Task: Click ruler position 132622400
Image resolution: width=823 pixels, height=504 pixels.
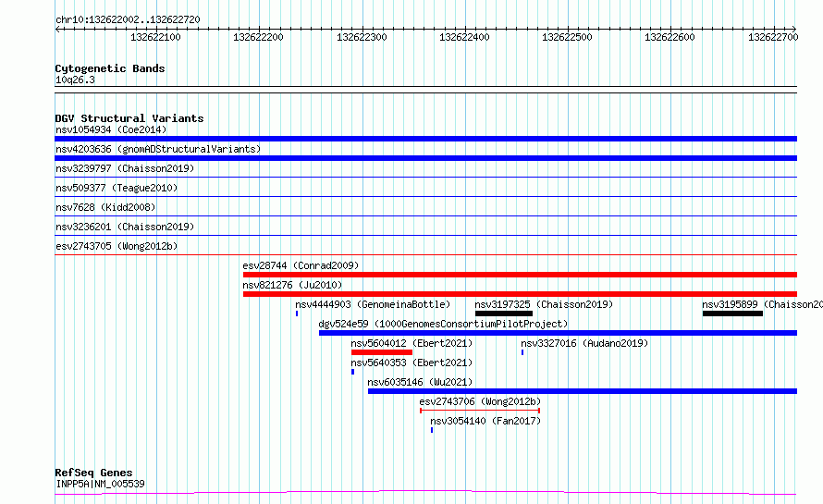Action: 464,37
